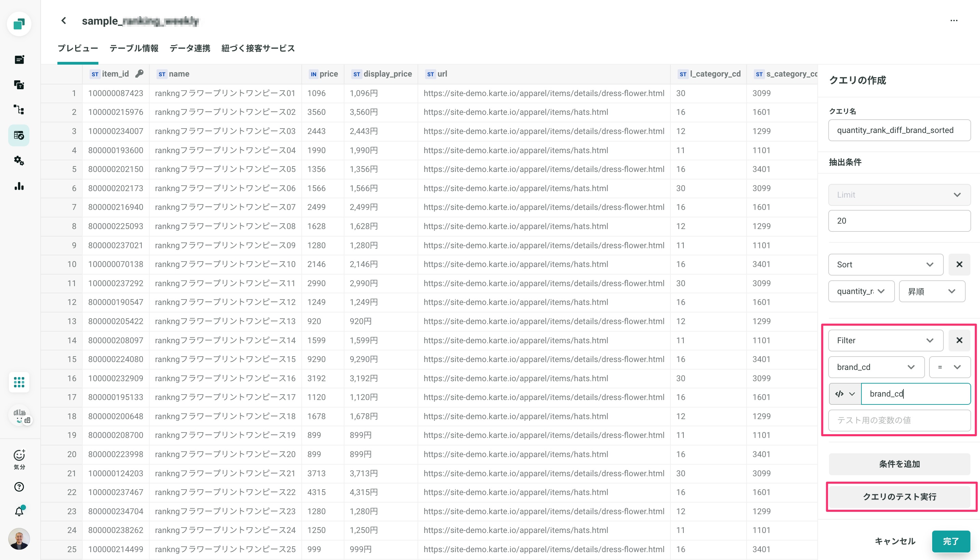Remove the Sort condition with X
Image resolution: width=980 pixels, height=560 pixels.
coord(959,265)
